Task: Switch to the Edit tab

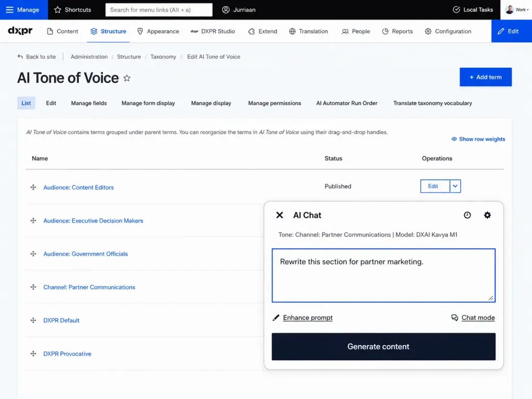Action: tap(51, 103)
